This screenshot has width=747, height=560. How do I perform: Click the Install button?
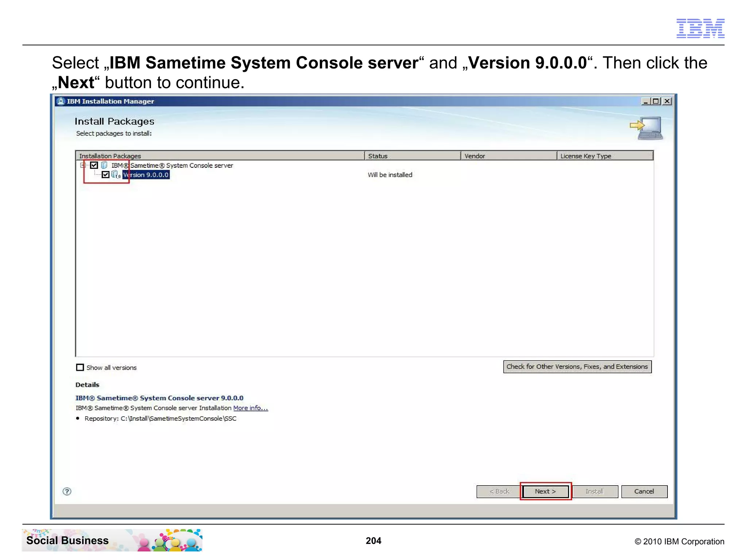click(x=595, y=491)
